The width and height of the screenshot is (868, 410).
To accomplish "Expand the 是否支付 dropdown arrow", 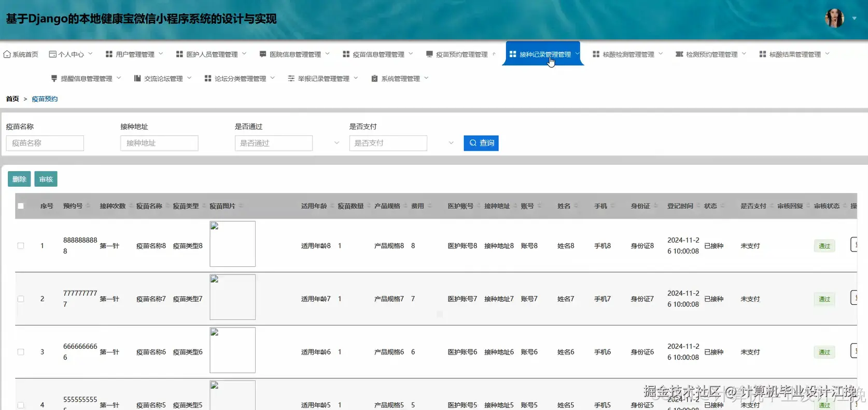I will point(451,143).
